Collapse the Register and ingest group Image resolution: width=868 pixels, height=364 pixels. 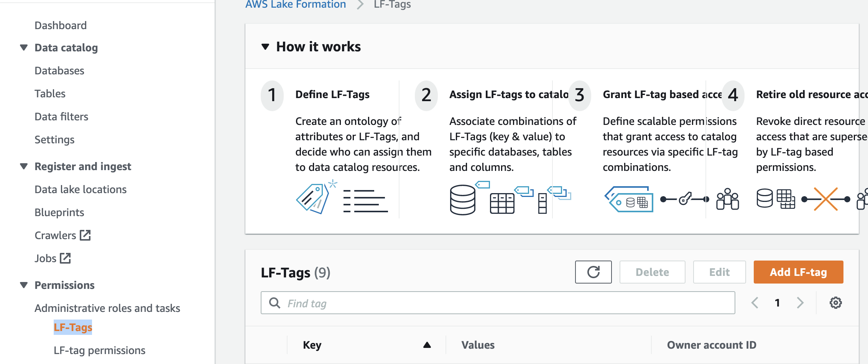24,166
